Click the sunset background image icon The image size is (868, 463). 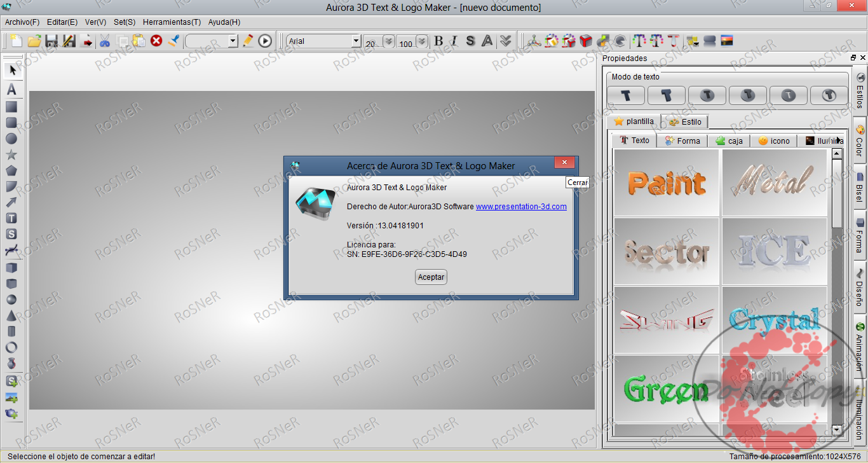tap(728, 41)
